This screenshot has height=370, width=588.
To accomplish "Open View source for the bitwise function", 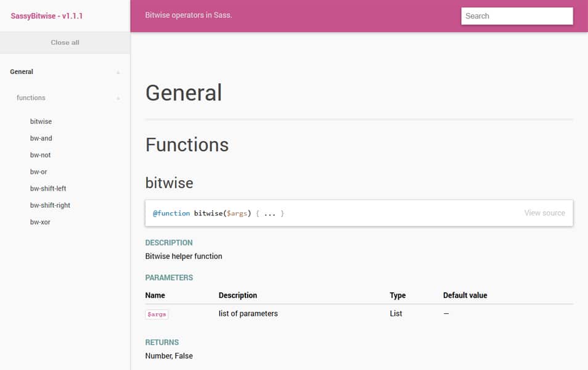I will click(544, 213).
